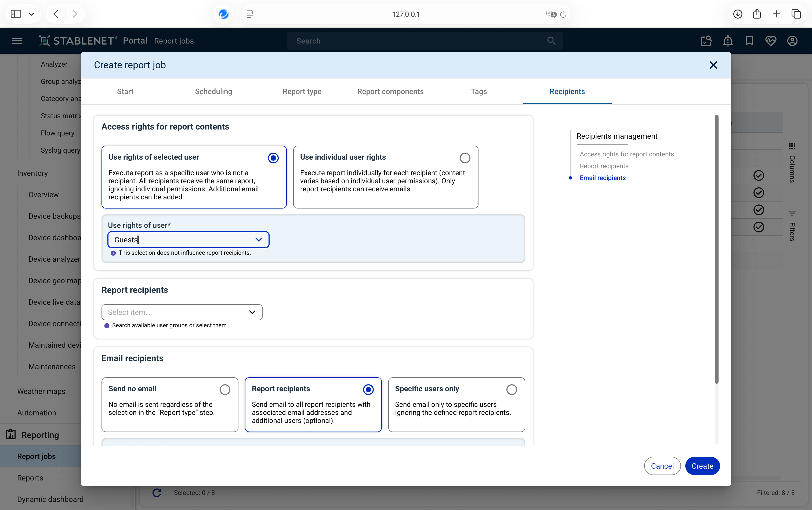Expand the Use rights of user dropdown

[259, 239]
